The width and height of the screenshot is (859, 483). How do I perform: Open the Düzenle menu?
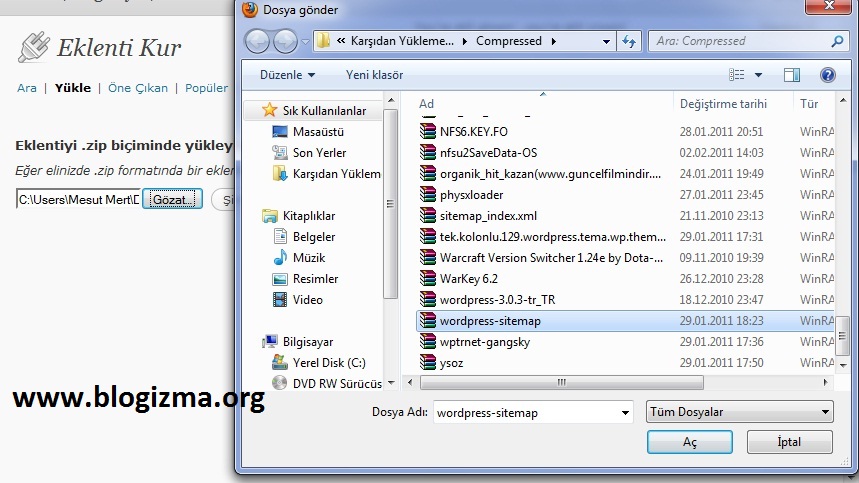pos(287,75)
